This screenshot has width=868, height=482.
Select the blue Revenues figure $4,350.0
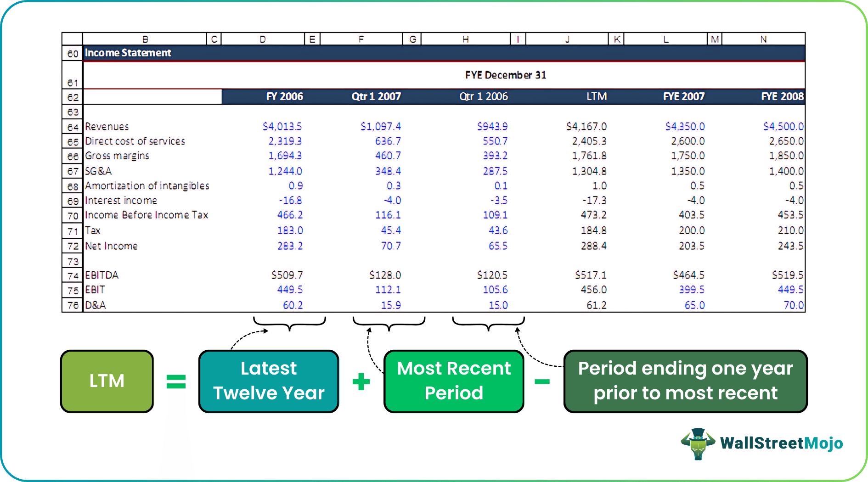[686, 126]
